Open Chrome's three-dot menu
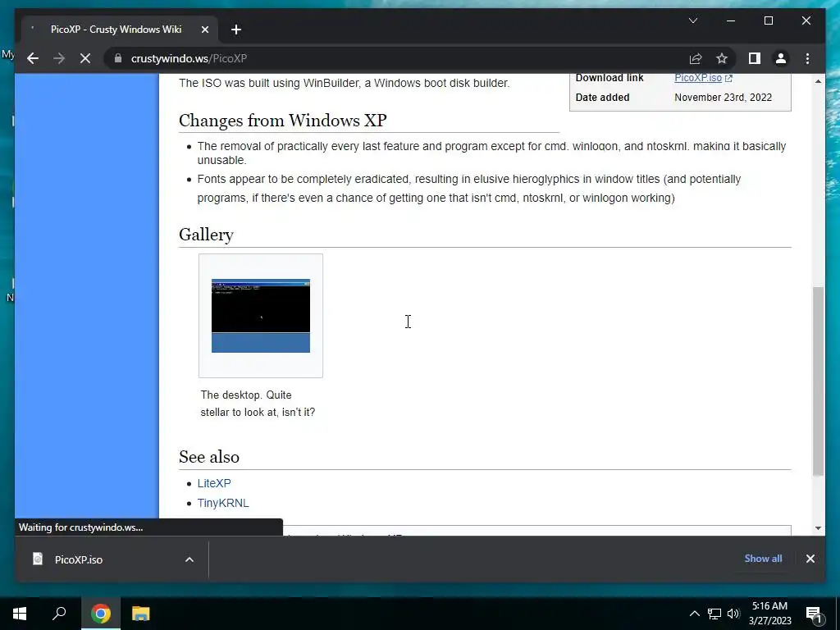 tap(807, 58)
